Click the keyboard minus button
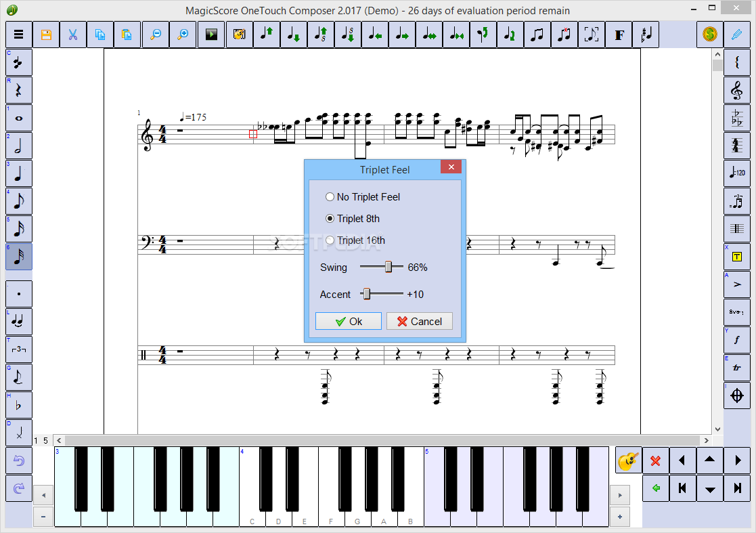Viewport: 756px width, 533px height. pyautogui.click(x=43, y=517)
